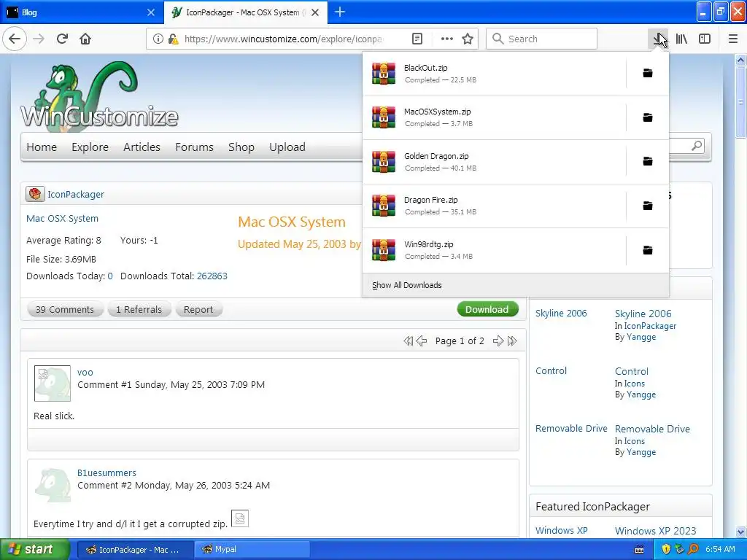Image resolution: width=747 pixels, height=560 pixels.
Task: Click the forward navigation arrow
Action: (39, 39)
